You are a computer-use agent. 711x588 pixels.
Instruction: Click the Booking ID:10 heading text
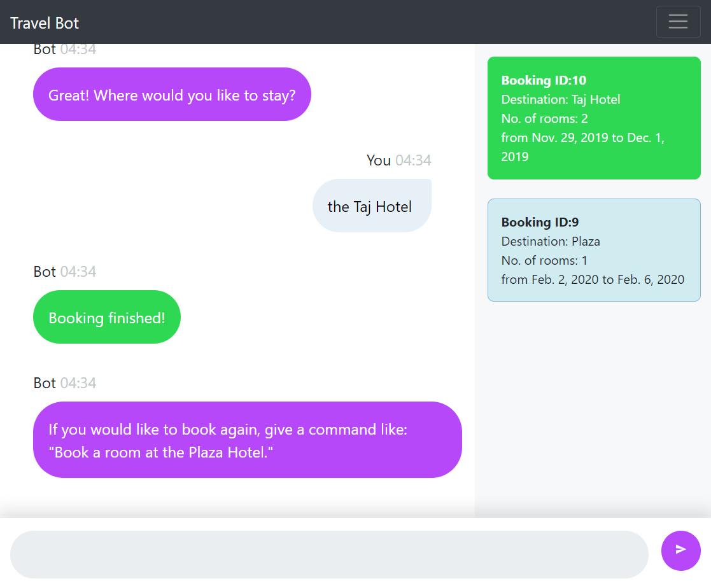click(543, 80)
